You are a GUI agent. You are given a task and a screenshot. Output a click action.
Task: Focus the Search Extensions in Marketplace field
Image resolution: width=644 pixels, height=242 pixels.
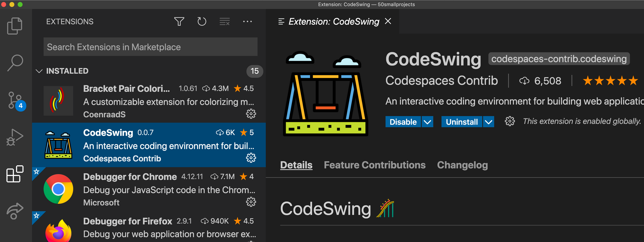(x=150, y=47)
